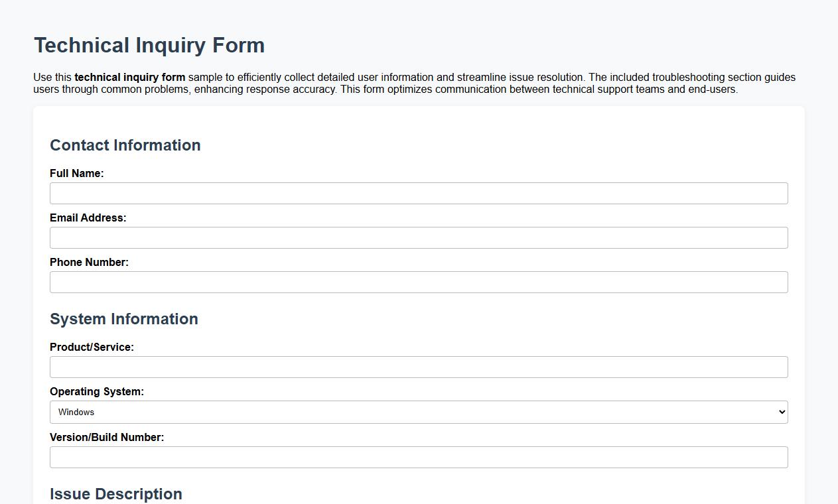Viewport: 838px width, 504px height.
Task: Click the Email Address input field
Action: pos(419,237)
